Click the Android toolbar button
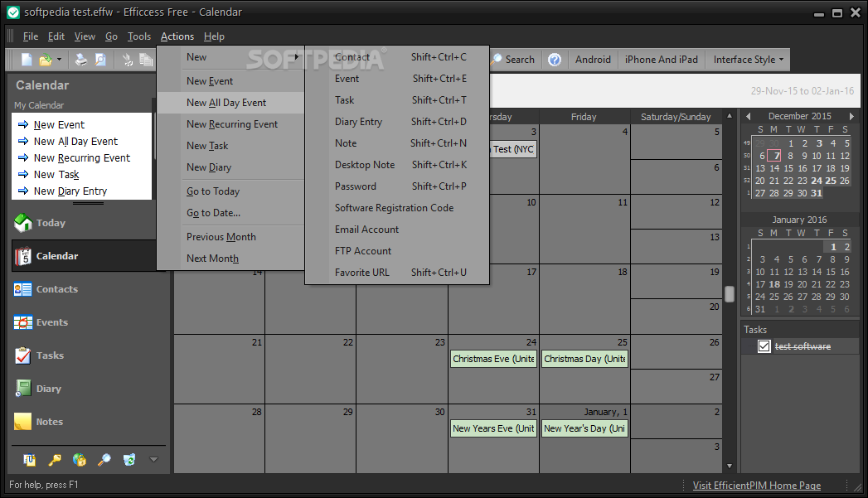This screenshot has width=868, height=498. click(x=593, y=60)
